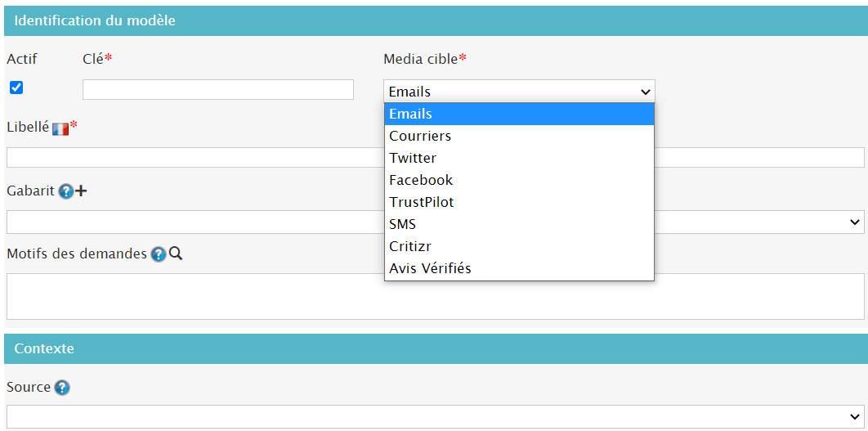Click the magnifier icon for Motifs des demandes
This screenshot has height=431, width=868.
pos(175,254)
